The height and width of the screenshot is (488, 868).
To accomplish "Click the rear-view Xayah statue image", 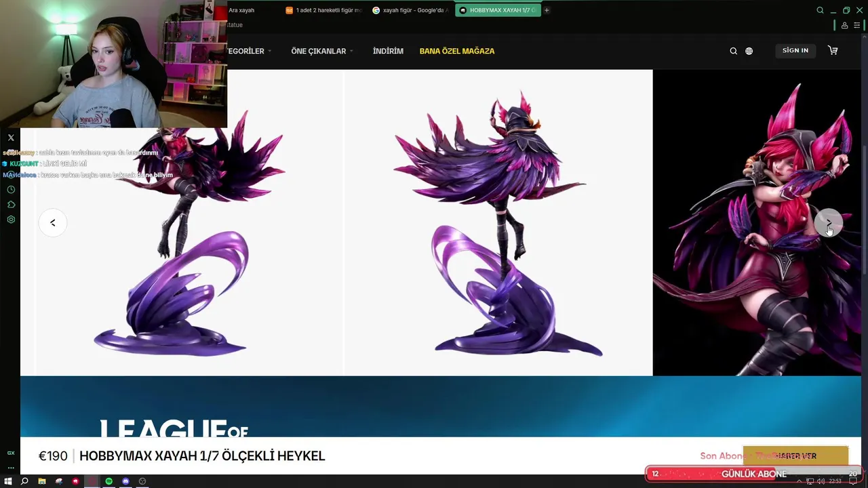I will click(498, 222).
